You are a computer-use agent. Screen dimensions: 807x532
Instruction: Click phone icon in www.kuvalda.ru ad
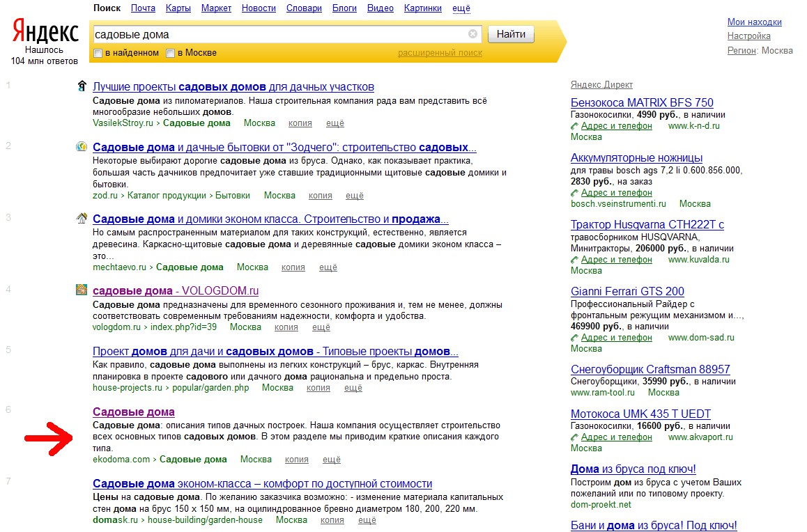(x=574, y=260)
